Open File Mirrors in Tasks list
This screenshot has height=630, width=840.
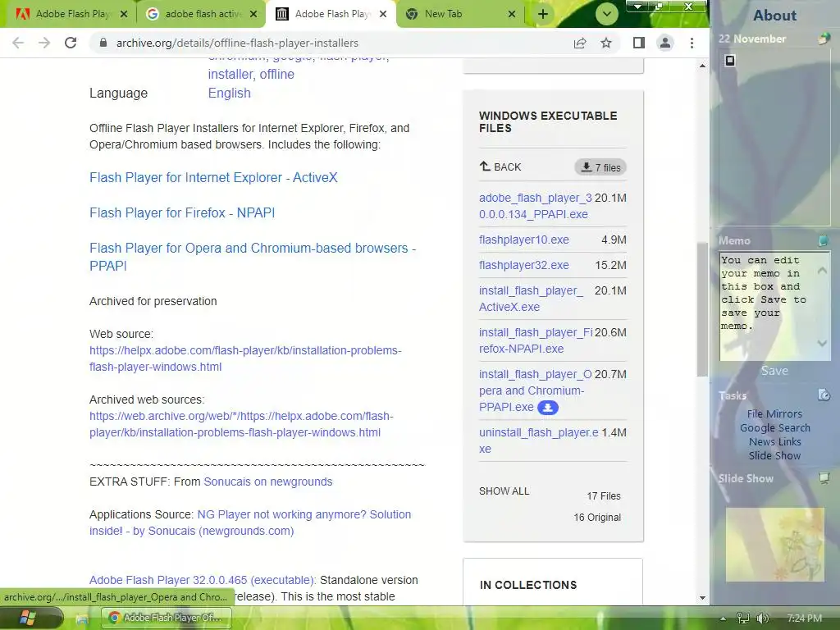pos(774,413)
